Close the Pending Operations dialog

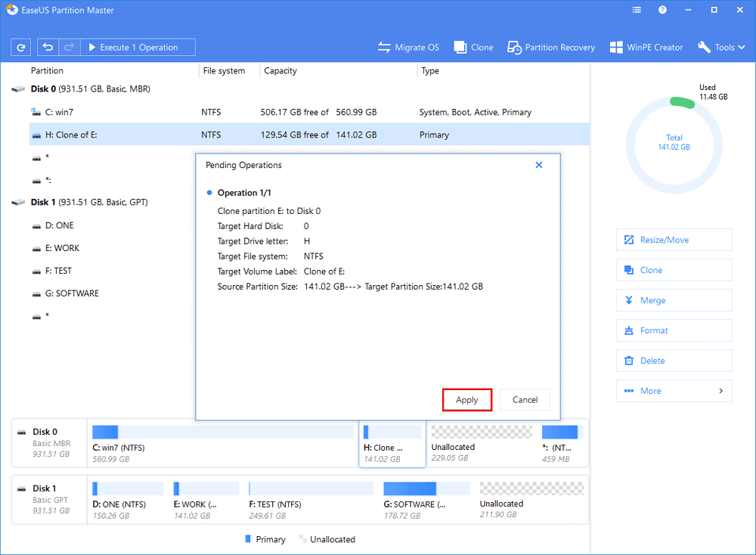pyautogui.click(x=539, y=165)
